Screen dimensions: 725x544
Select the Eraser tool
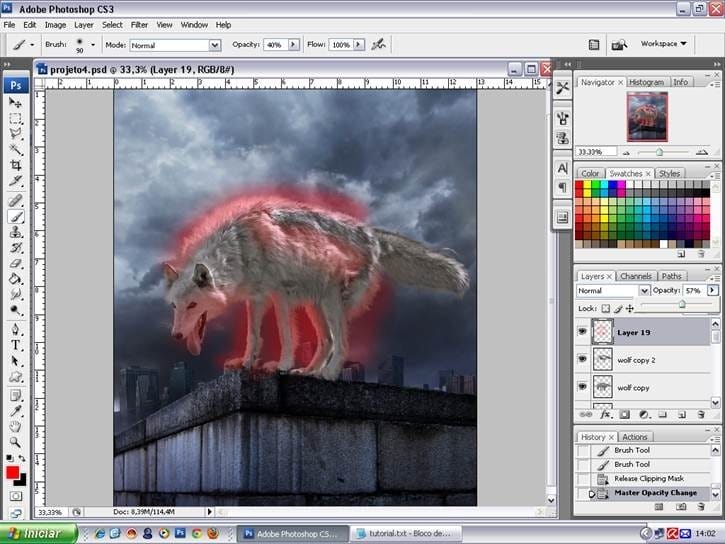15,263
